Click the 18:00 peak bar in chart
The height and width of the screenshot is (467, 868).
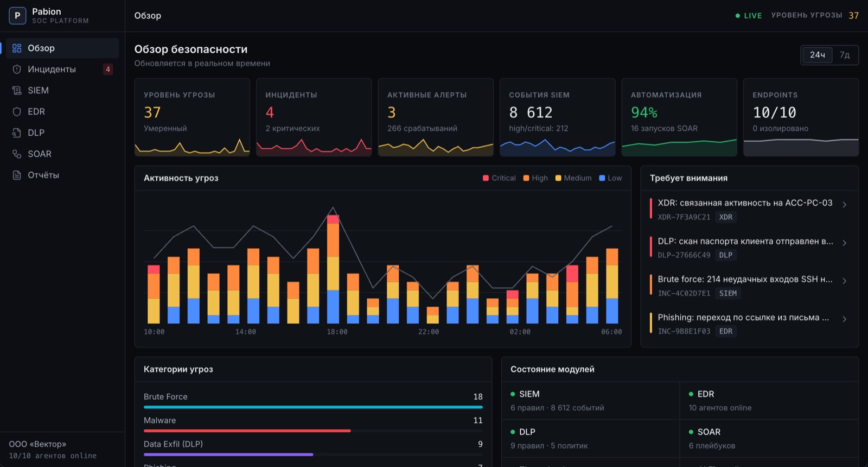coord(333,269)
